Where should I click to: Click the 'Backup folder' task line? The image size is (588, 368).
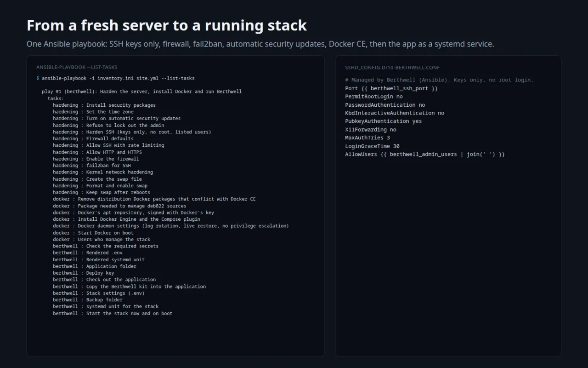point(88,300)
